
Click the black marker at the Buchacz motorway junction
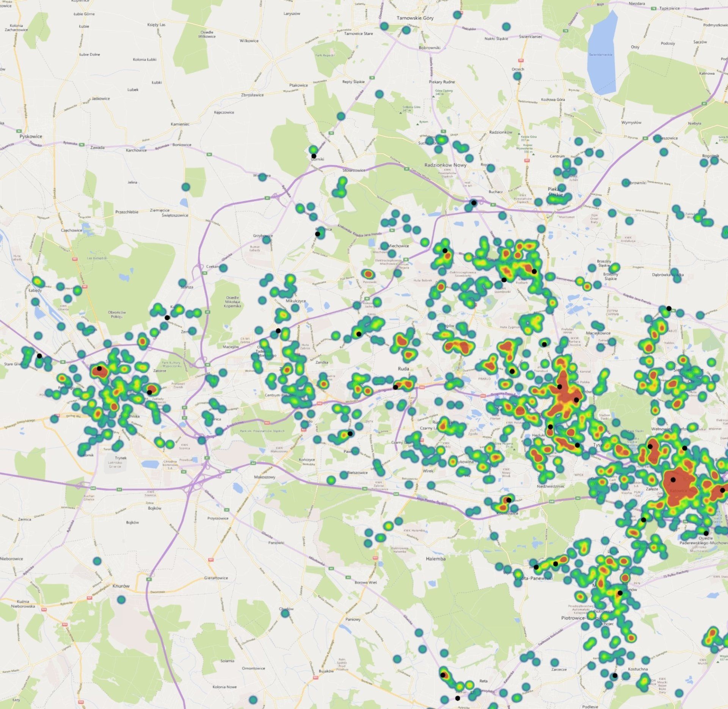pos(474,203)
